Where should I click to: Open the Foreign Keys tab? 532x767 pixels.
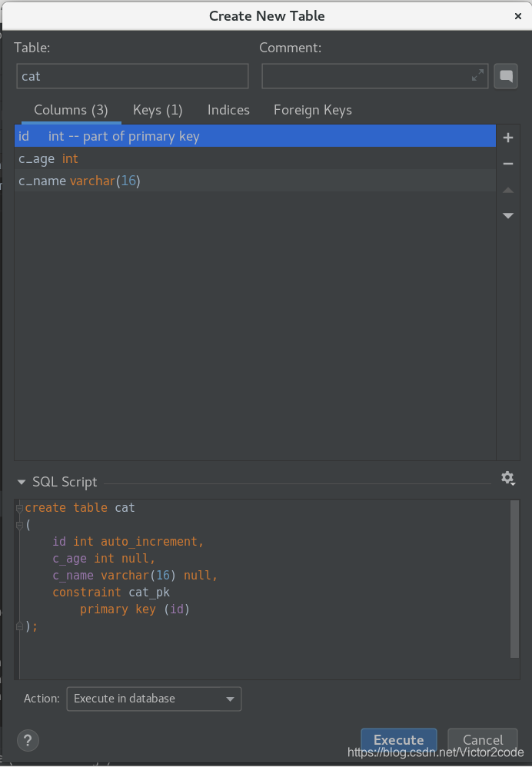tap(313, 110)
